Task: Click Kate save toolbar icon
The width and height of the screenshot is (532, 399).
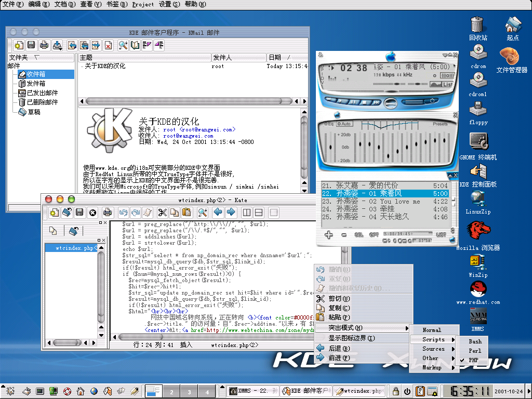Action: (x=79, y=212)
